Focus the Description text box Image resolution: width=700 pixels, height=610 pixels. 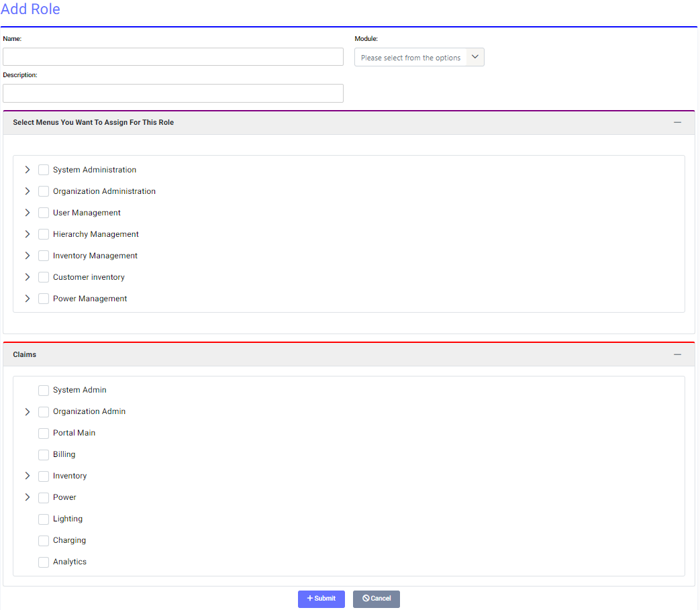point(173,93)
